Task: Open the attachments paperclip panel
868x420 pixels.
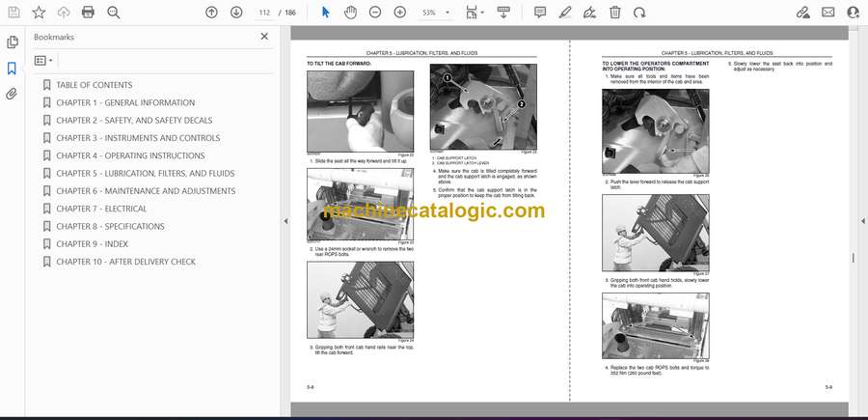Action: tap(13, 94)
